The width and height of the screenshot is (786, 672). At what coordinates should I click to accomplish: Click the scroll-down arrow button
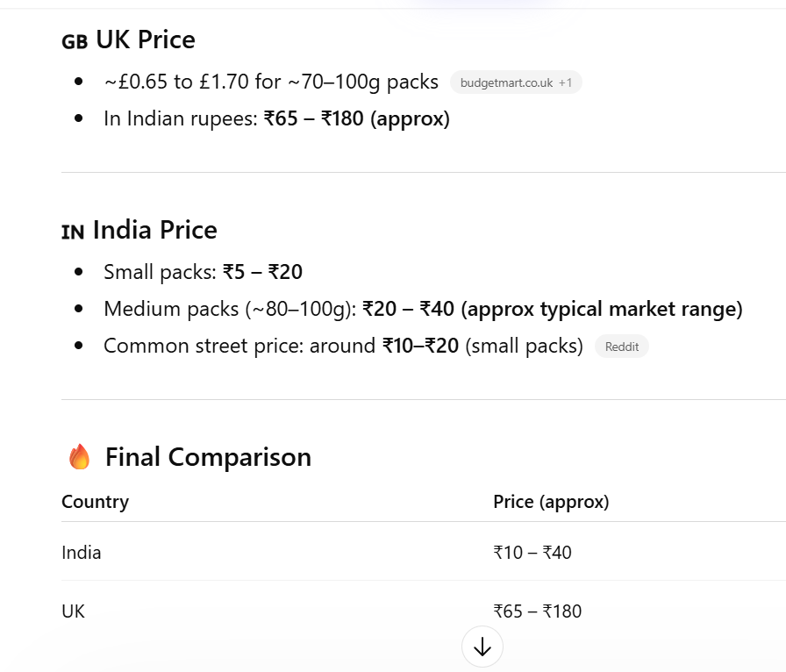pos(482,647)
